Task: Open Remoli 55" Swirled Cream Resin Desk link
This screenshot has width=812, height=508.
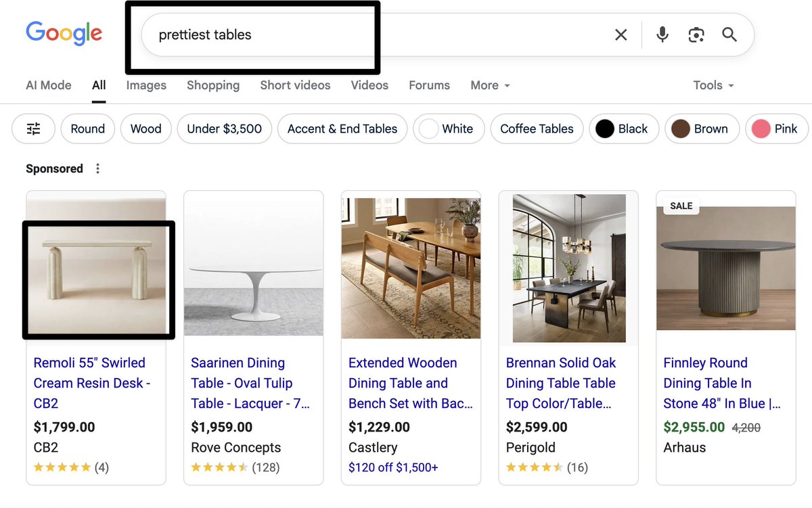Action: (92, 383)
